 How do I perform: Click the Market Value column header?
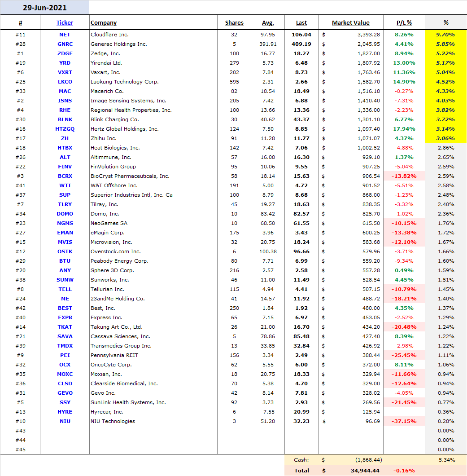350,23
